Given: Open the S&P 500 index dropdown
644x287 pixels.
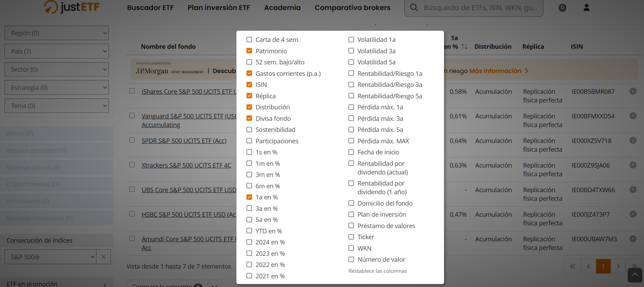Looking at the screenshot, I should pyautogui.click(x=50, y=257).
